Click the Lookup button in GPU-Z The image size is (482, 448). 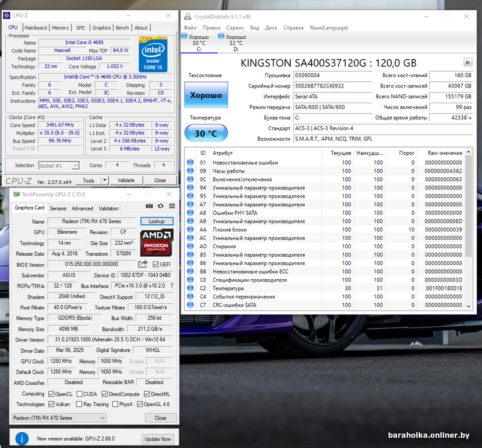(157, 221)
